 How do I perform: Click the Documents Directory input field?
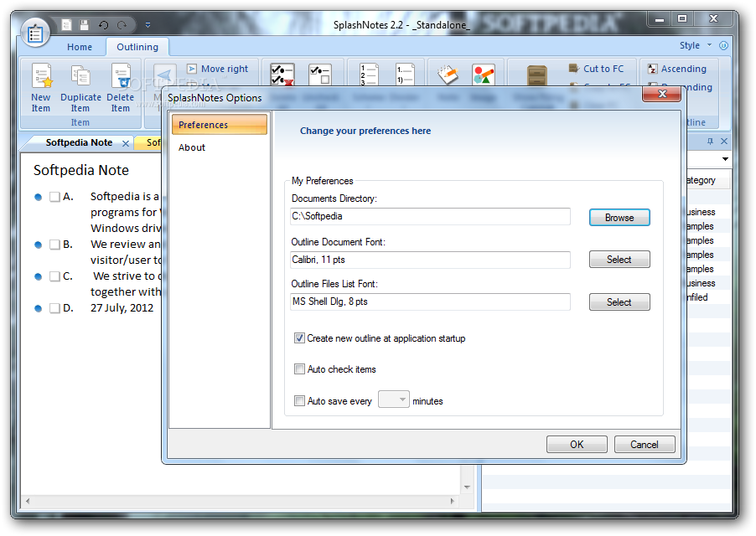point(430,216)
